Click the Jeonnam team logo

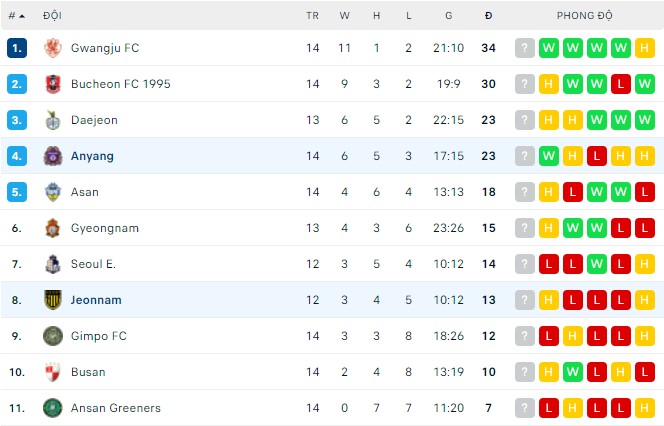(x=53, y=300)
